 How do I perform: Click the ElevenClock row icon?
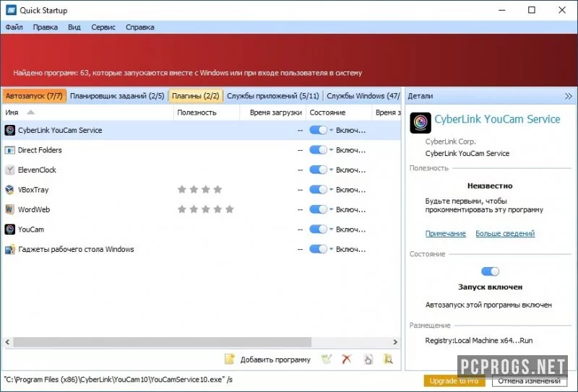(10, 170)
